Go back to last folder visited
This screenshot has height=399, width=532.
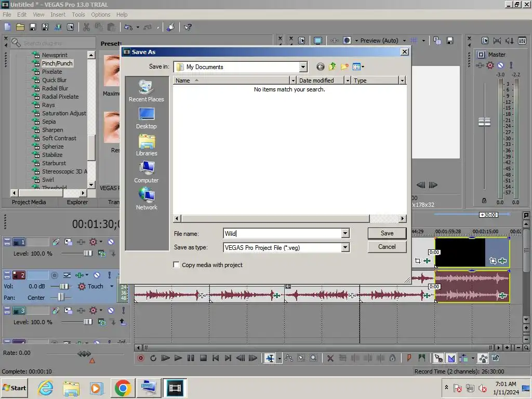[x=320, y=67]
